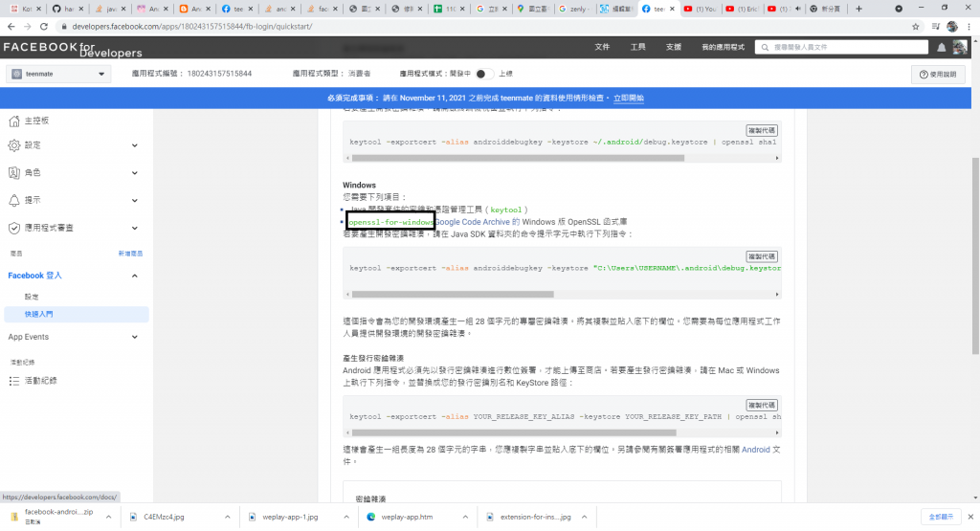Open the browser reading list icon

pos(935,26)
